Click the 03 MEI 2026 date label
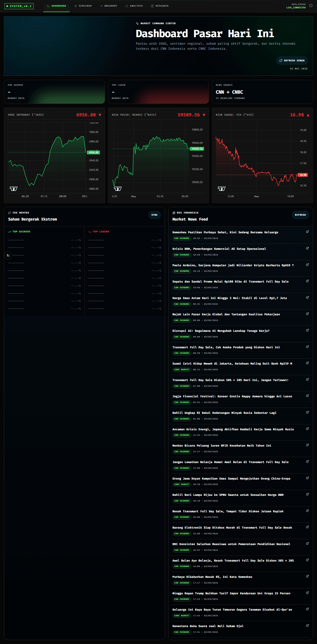This screenshot has height=644, width=317. (299, 69)
